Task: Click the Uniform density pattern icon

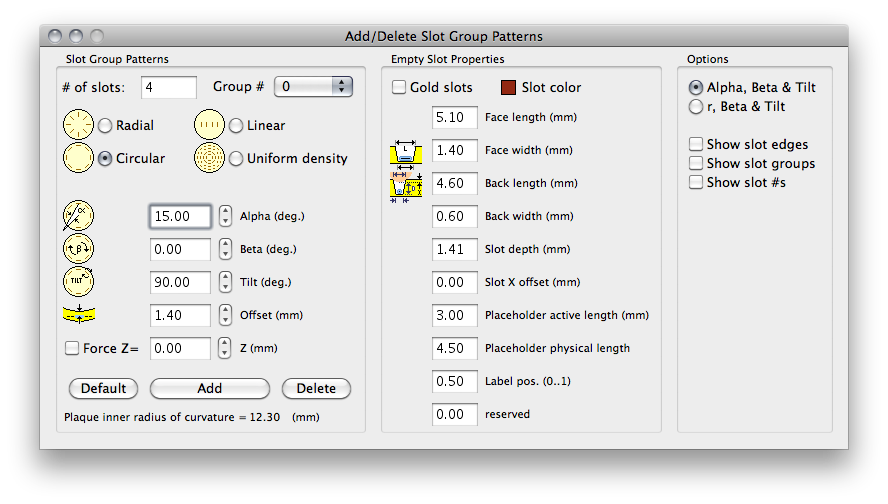Action: (x=210, y=158)
